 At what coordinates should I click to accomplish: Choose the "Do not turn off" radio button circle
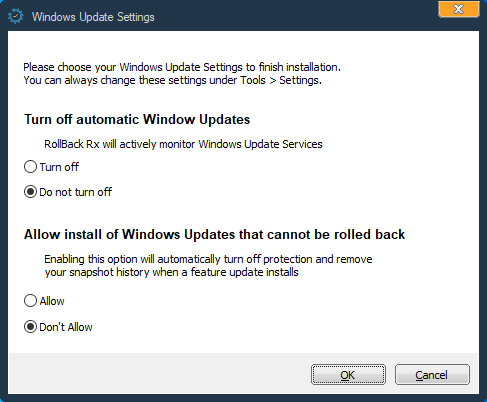(30, 192)
